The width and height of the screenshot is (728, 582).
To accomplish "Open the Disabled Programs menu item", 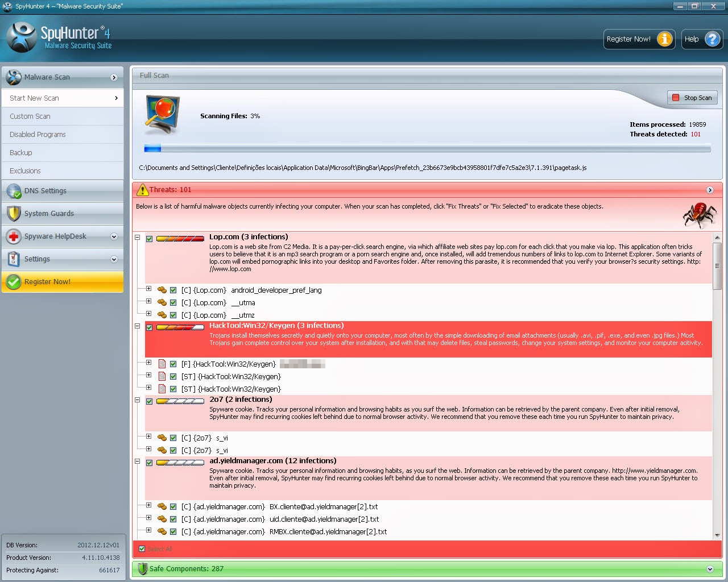I will (63, 134).
